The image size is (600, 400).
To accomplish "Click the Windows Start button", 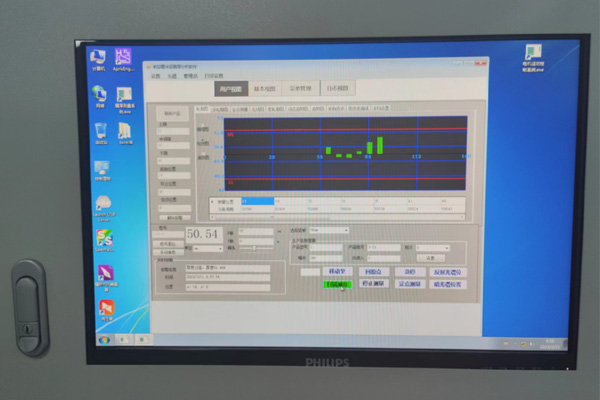I will [103, 340].
